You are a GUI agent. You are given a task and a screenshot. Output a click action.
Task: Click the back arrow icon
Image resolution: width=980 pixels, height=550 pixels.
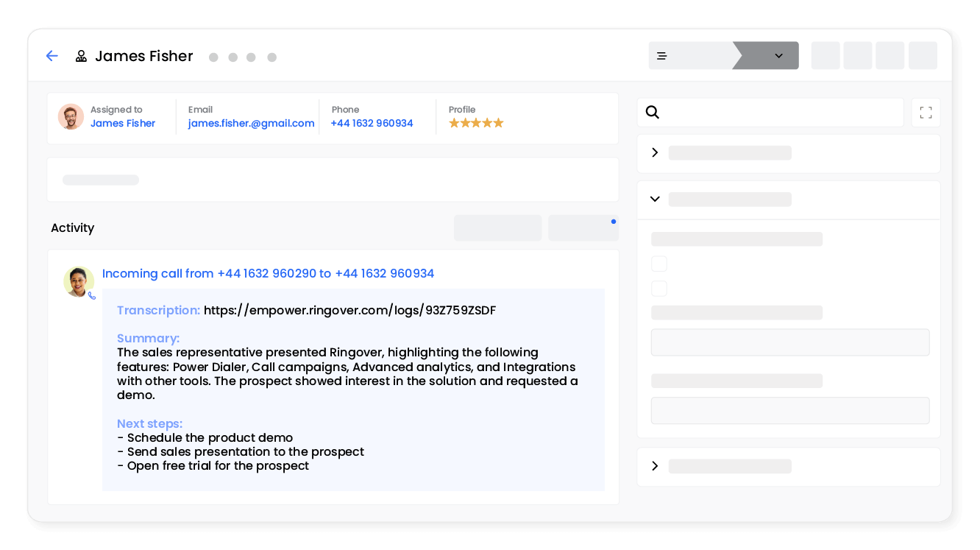click(x=52, y=56)
